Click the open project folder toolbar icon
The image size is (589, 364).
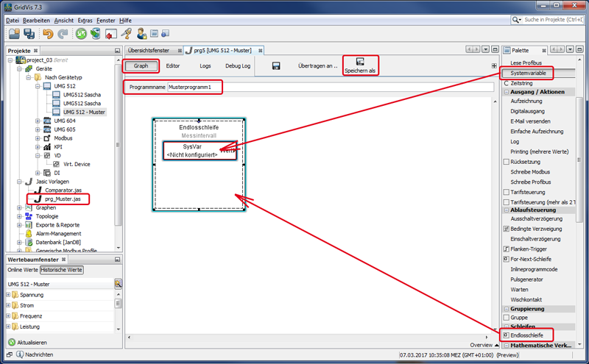(x=14, y=34)
